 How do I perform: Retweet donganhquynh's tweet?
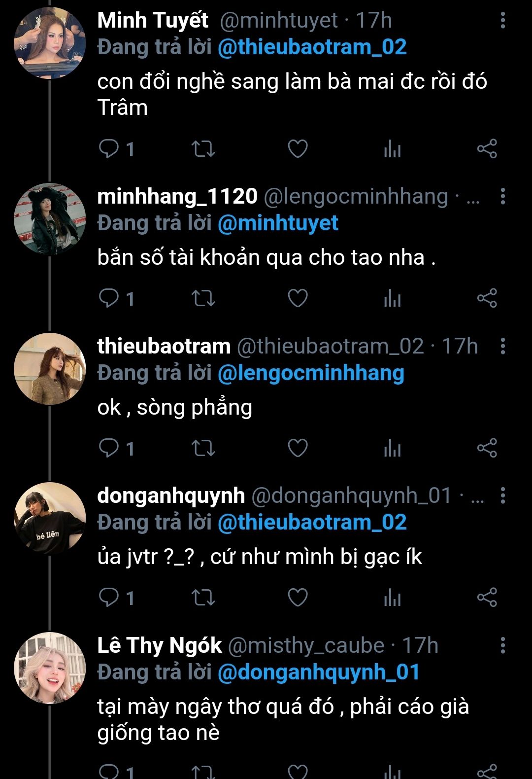203,598
